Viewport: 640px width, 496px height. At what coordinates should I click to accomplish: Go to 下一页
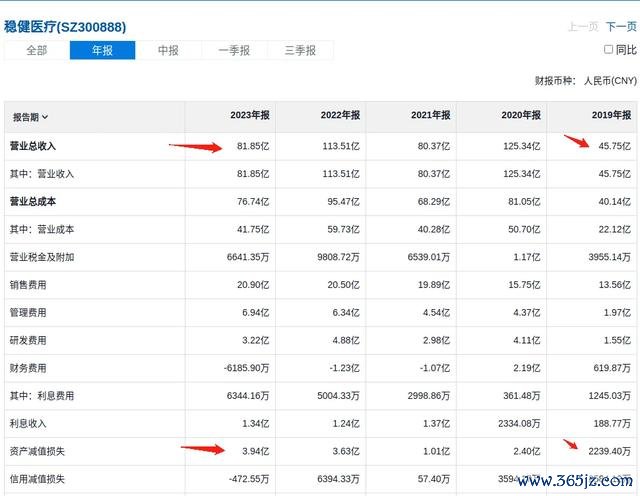click(621, 27)
